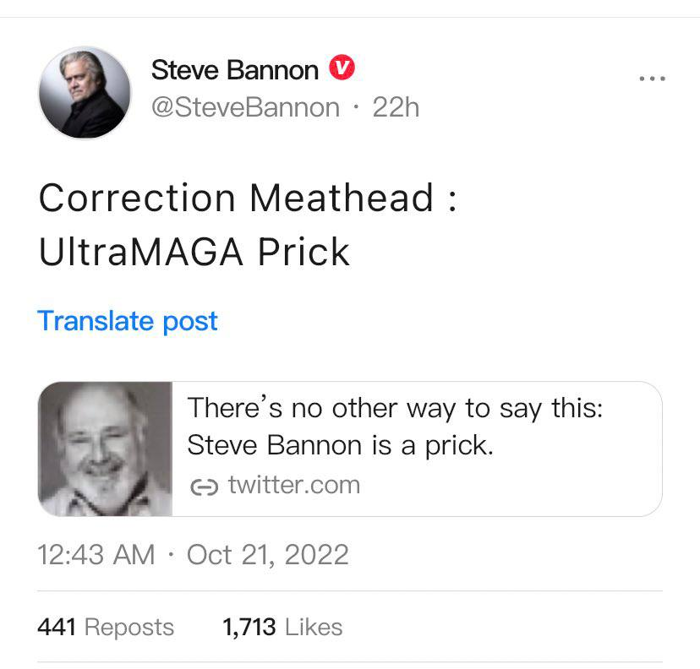Click the "Correction Meathead :" text line

click(x=248, y=197)
